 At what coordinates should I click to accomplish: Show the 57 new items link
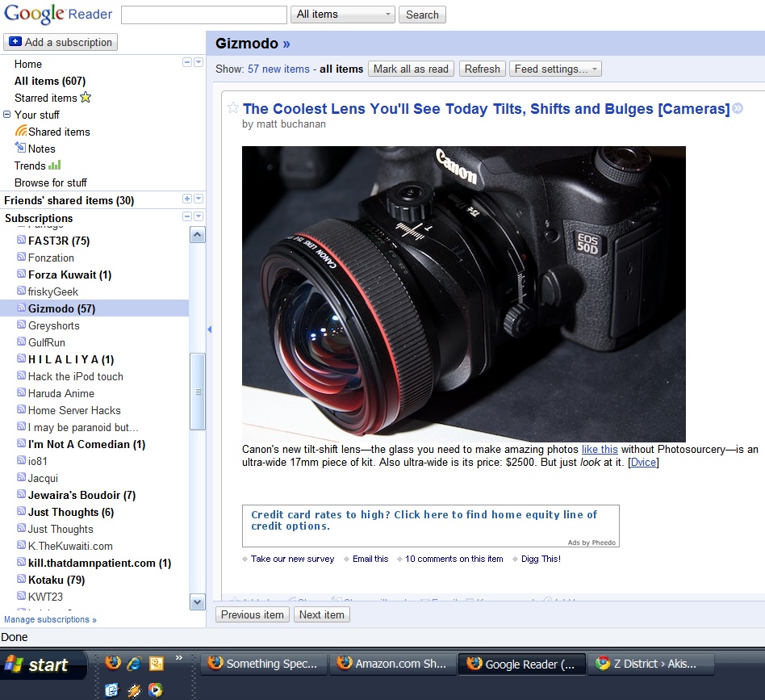(278, 69)
